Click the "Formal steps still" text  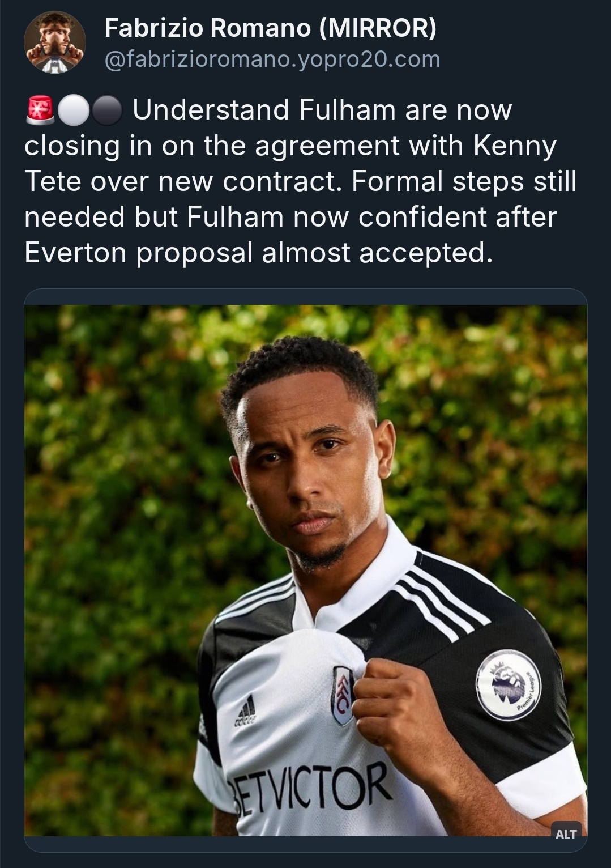click(x=464, y=181)
